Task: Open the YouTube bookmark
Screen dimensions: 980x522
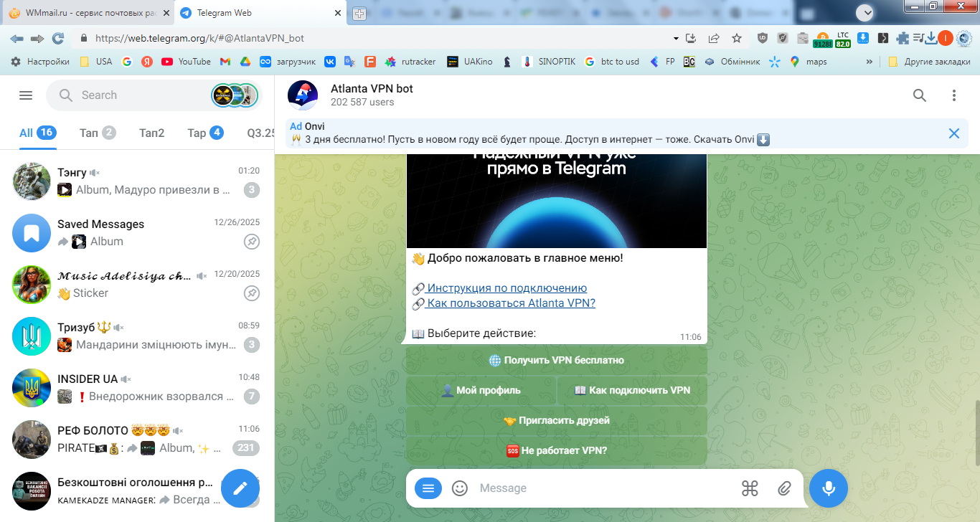Action: [186, 62]
